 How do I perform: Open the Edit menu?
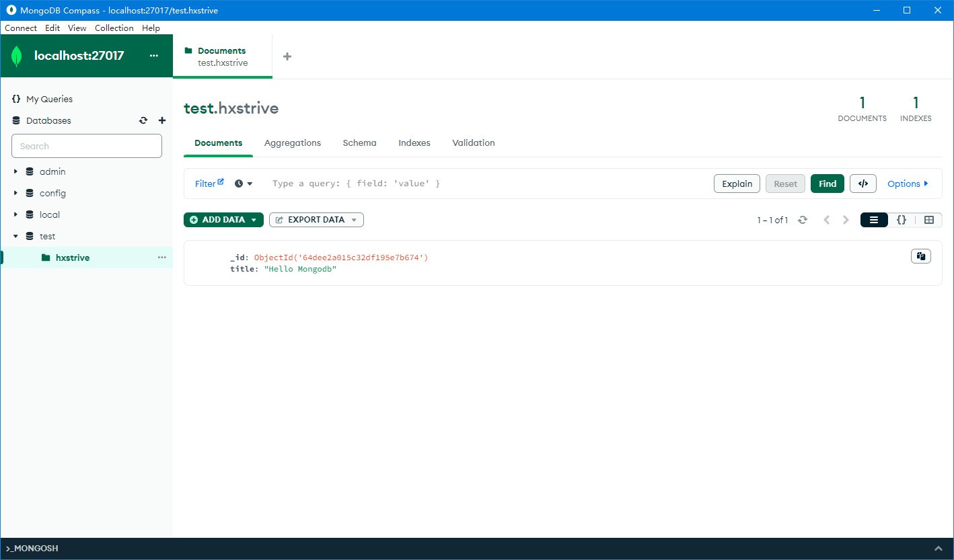tap(52, 28)
